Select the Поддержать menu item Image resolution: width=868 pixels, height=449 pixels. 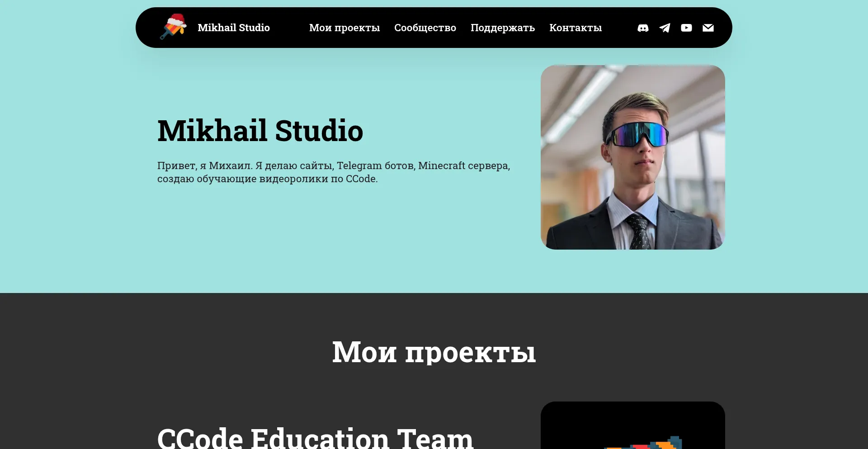coord(503,28)
